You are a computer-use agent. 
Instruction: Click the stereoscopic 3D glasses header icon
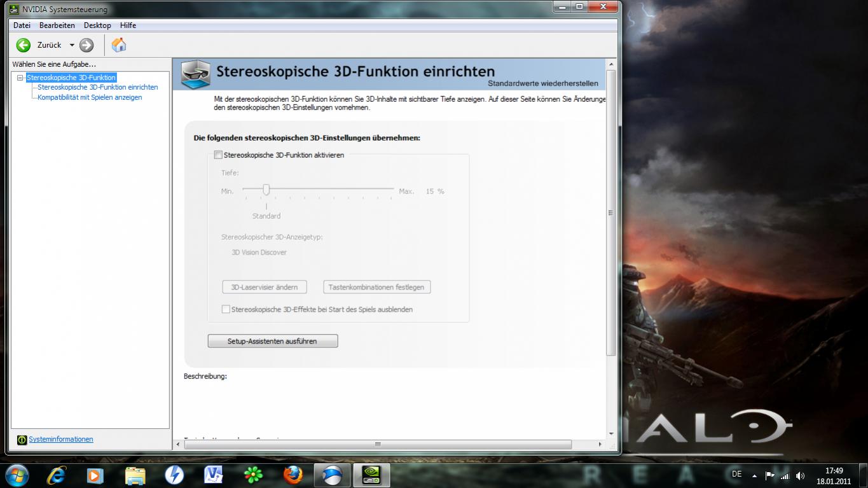[x=196, y=73]
